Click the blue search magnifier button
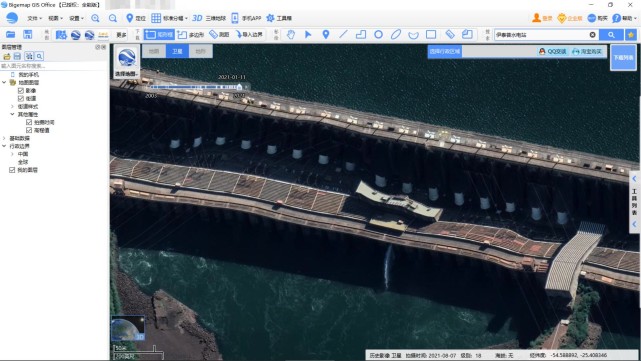 click(x=611, y=35)
